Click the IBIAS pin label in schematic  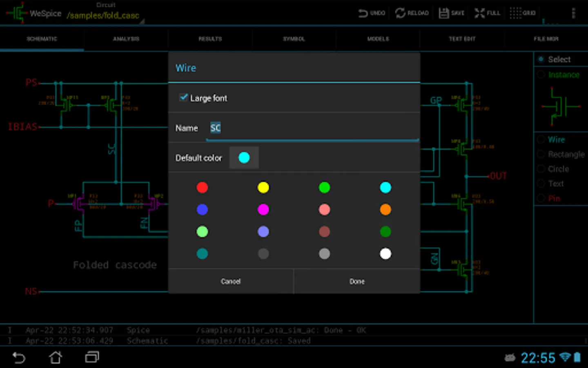point(23,127)
